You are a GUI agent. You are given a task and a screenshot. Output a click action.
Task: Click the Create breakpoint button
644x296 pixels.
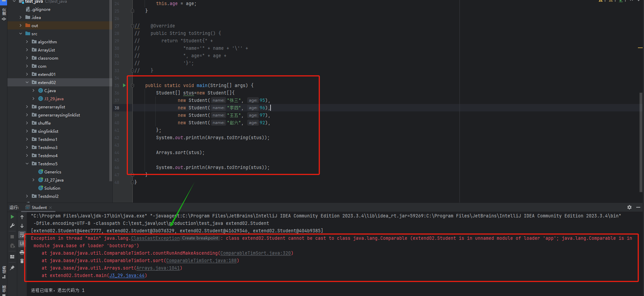pos(200,238)
